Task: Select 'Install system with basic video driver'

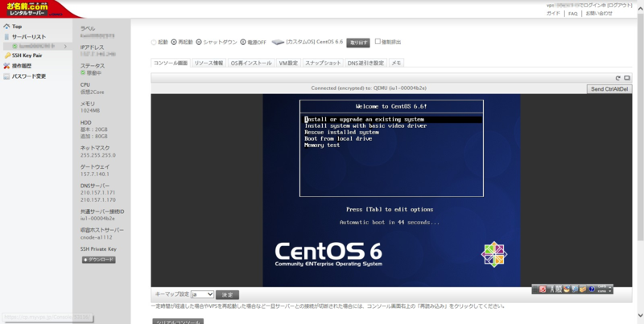Action: (365, 126)
